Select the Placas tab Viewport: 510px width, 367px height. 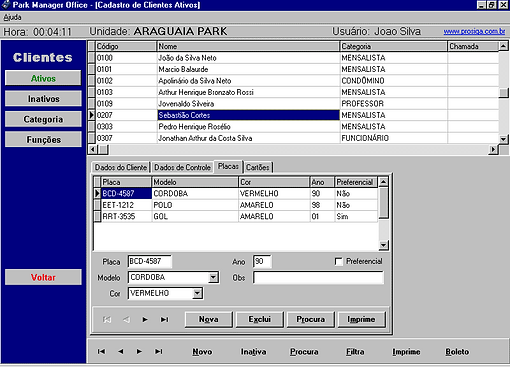point(228,166)
